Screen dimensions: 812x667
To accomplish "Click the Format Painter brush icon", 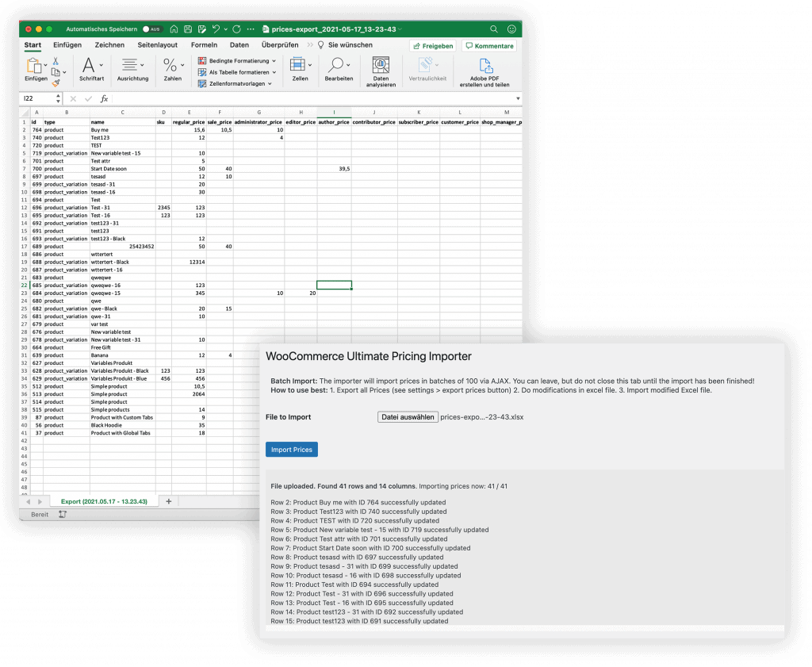I will pyautogui.click(x=56, y=82).
